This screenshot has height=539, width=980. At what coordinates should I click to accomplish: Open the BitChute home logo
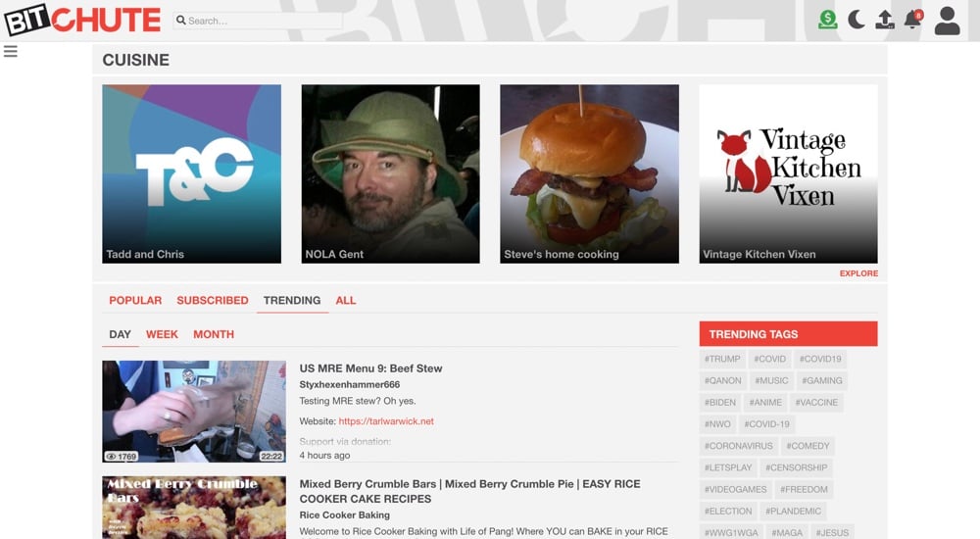click(82, 20)
